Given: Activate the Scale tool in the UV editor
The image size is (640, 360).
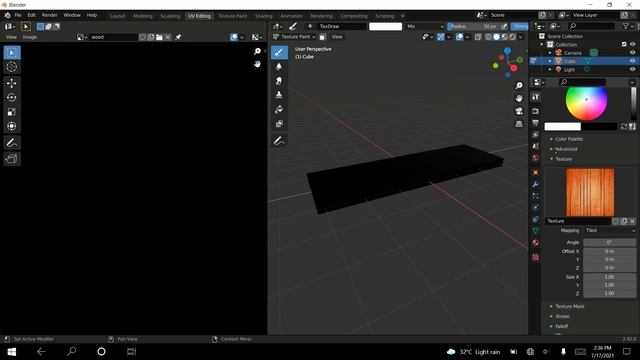Looking at the screenshot, I should point(12,112).
